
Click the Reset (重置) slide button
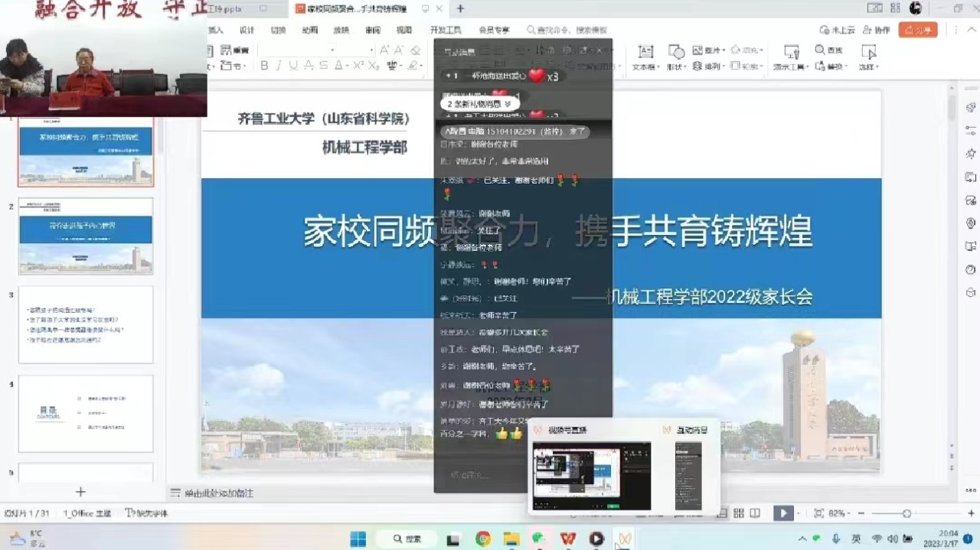(234, 50)
